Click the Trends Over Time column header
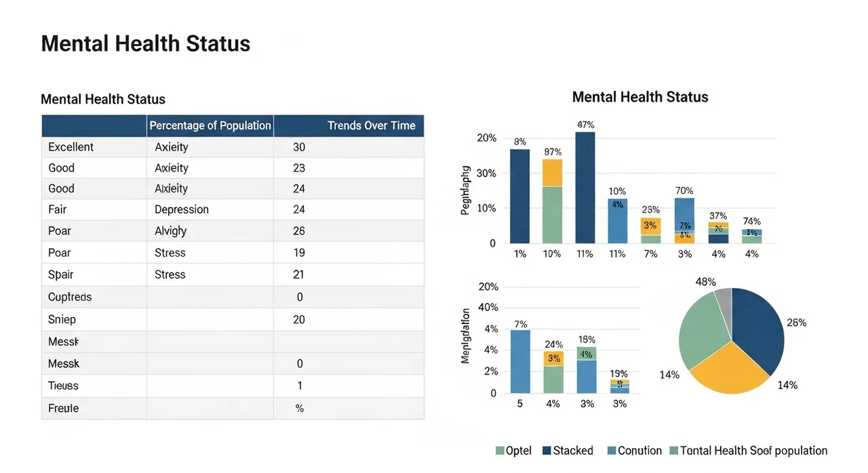The image size is (868, 473). pyautogui.click(x=371, y=126)
